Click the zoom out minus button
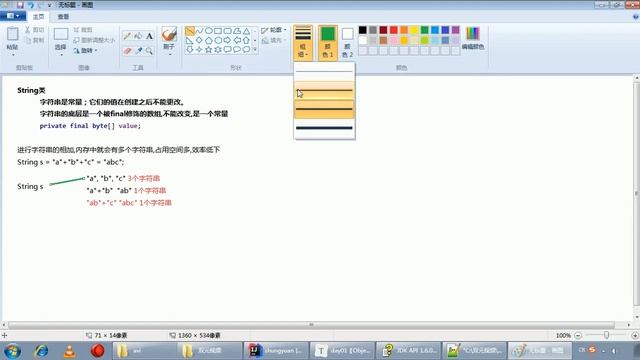This screenshot has height=360, width=640. point(578,335)
